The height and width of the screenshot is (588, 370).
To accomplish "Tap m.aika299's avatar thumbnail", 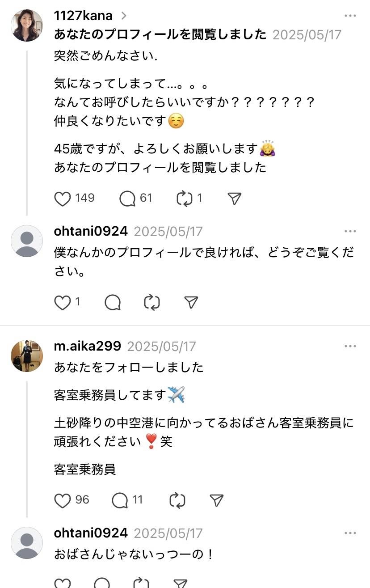I will [x=27, y=356].
